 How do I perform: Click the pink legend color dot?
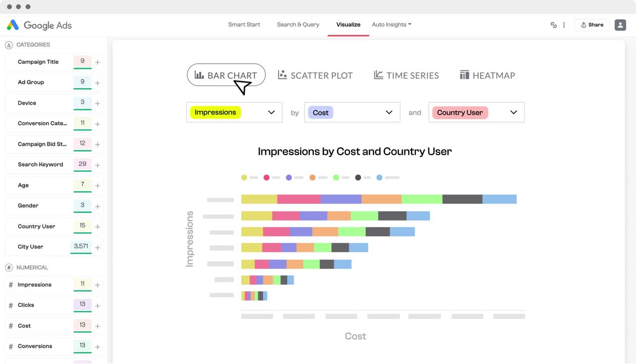(266, 177)
